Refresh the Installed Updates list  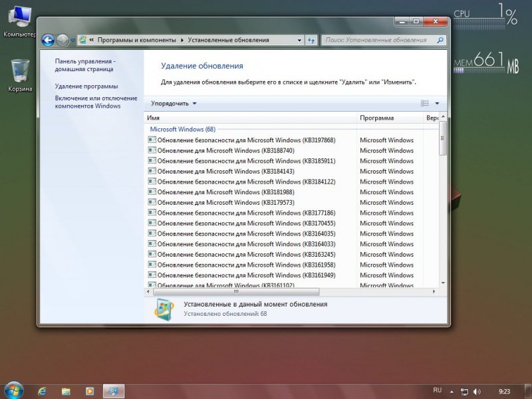point(311,40)
